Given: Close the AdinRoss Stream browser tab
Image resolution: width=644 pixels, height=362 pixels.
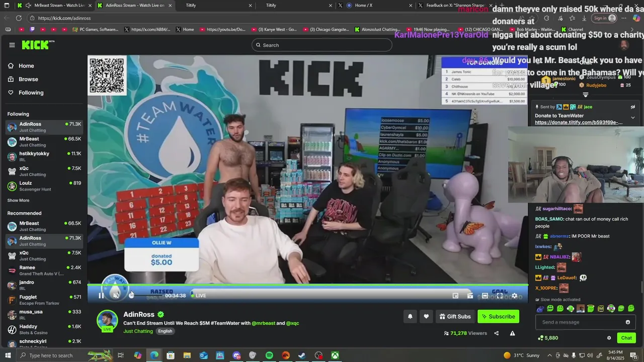Looking at the screenshot, I should coord(170,6).
